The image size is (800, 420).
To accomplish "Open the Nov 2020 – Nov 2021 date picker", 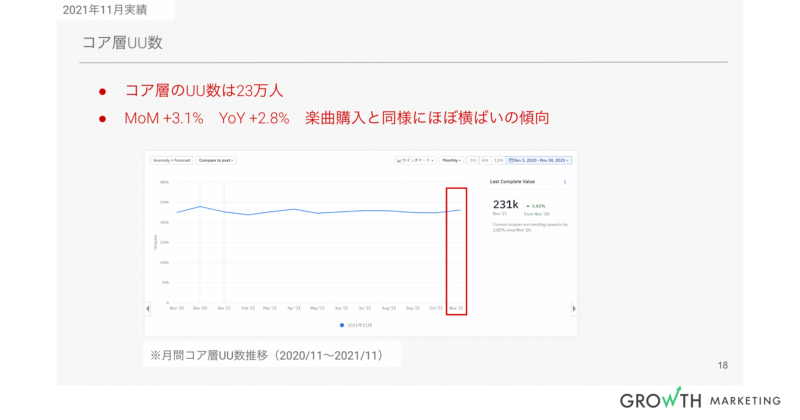I will point(541,160).
